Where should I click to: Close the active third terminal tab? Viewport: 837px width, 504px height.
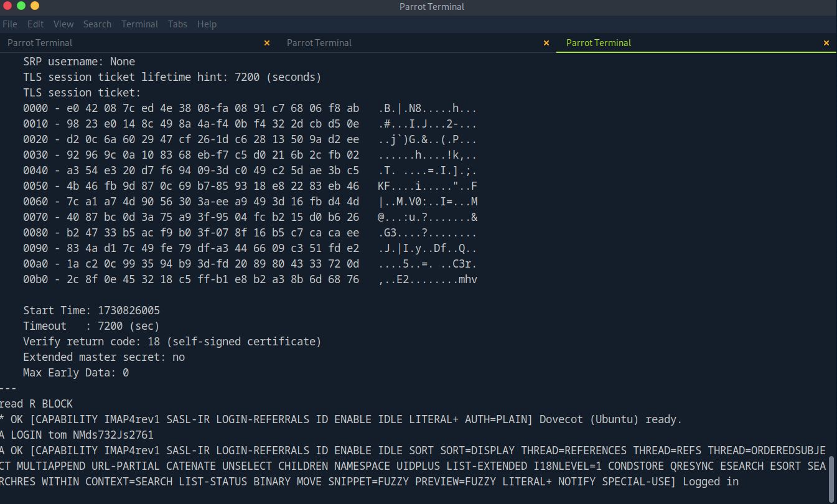point(826,43)
